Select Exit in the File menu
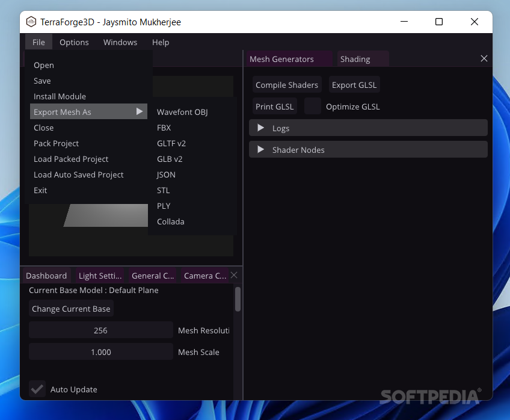The height and width of the screenshot is (420, 510). (x=88, y=190)
